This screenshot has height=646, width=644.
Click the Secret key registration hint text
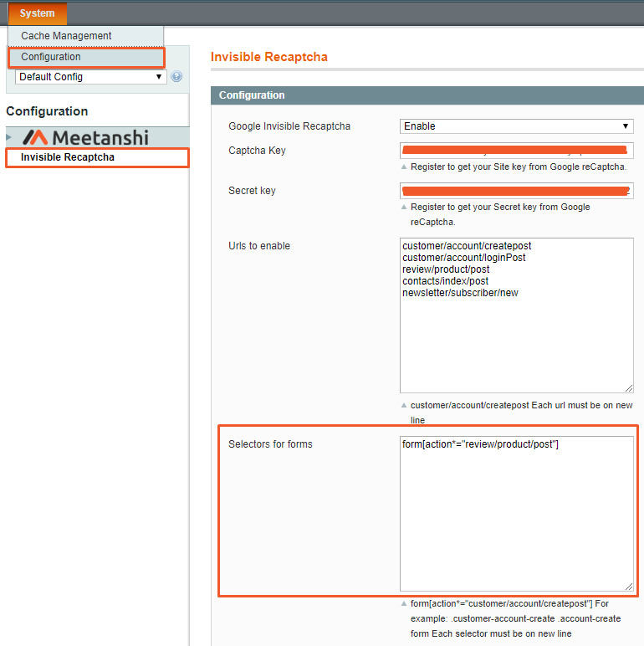[x=500, y=214]
